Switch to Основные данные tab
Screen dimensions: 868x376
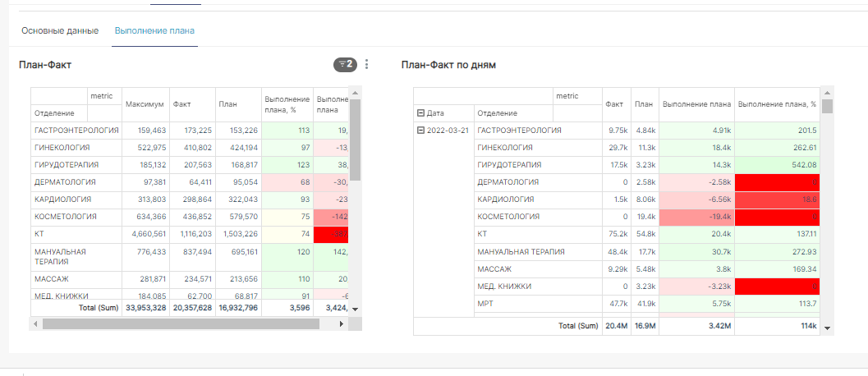(x=60, y=30)
